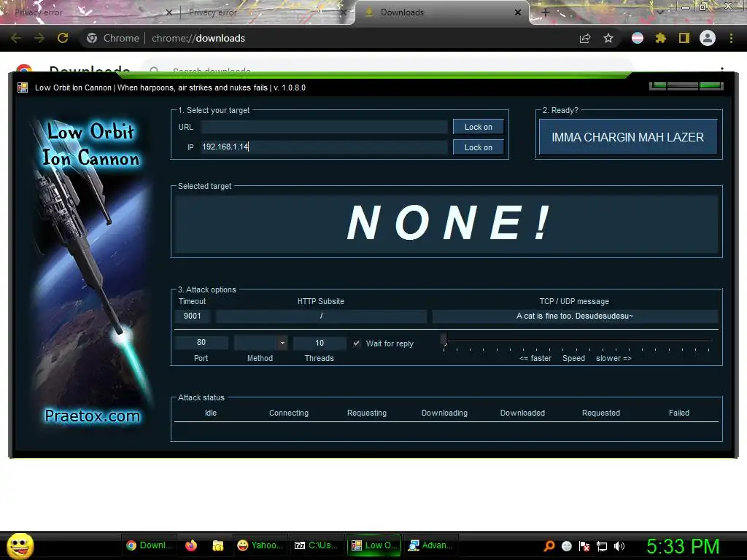This screenshot has height=560, width=747.
Task: Click the orange search tray icon
Action: tap(549, 545)
